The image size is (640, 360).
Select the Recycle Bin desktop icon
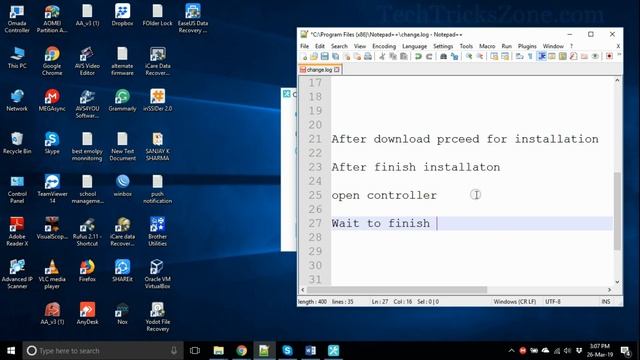click(x=17, y=143)
